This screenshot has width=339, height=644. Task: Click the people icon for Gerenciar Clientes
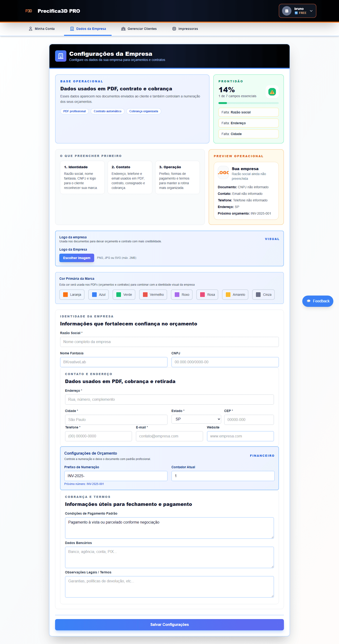click(x=123, y=29)
